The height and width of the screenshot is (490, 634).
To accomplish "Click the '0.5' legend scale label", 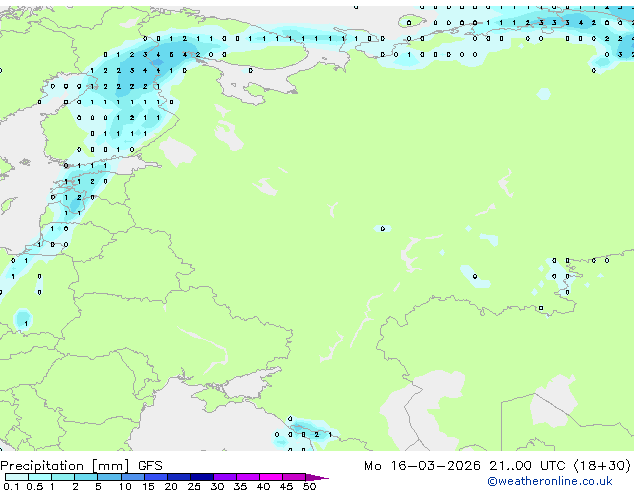I will click(x=35, y=486).
